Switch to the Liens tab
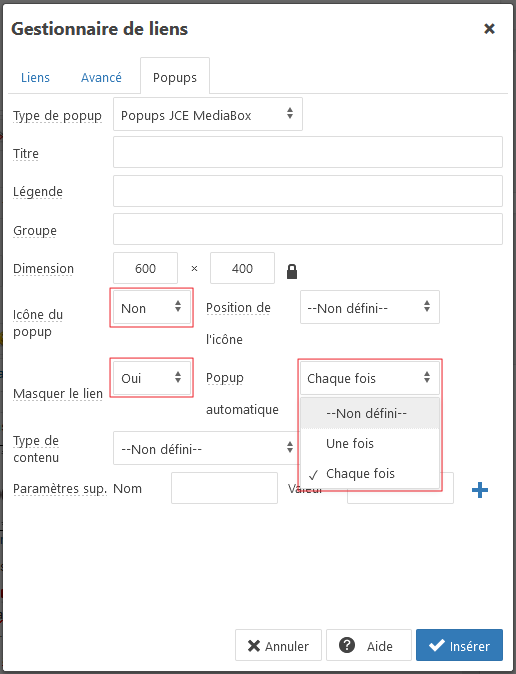 click(35, 77)
